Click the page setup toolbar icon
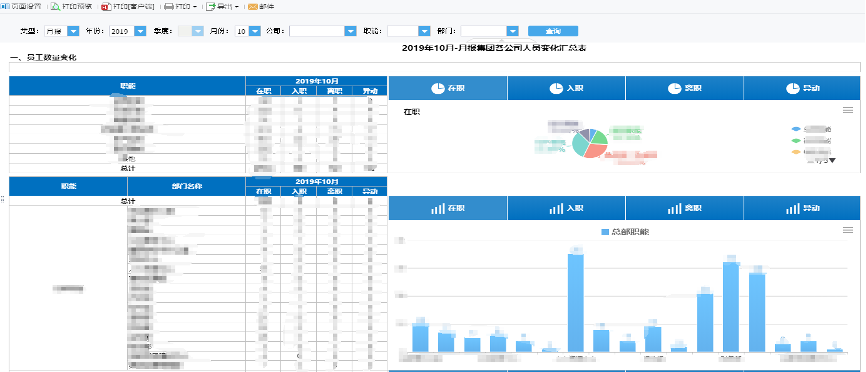 (4, 7)
